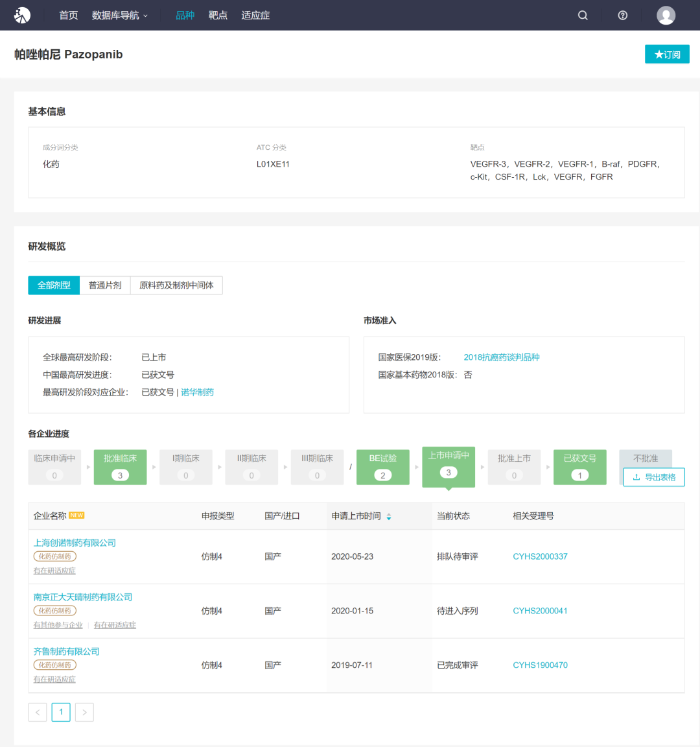Click the 帕唑帕尼 Pazopanib title
The height and width of the screenshot is (747, 700).
tap(69, 54)
